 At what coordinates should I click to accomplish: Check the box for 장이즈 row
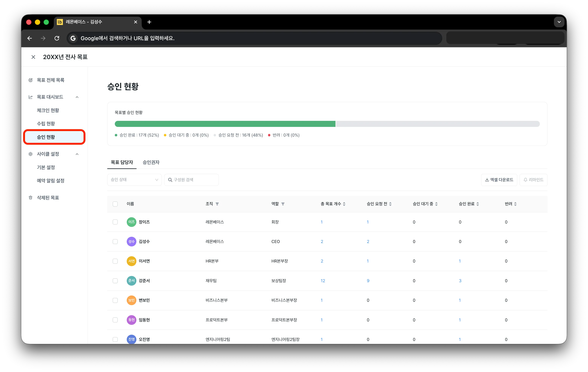point(115,222)
